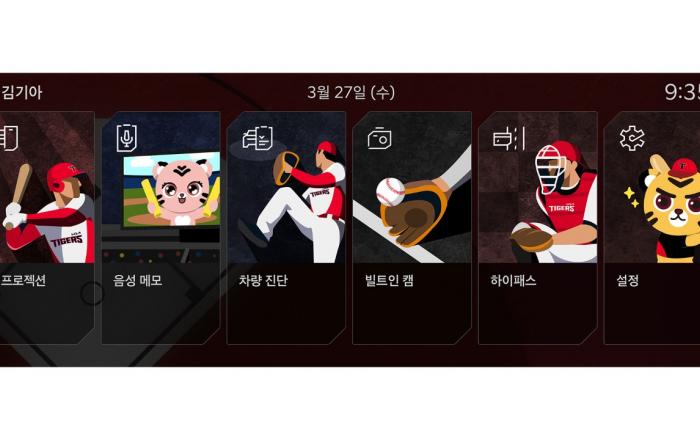
Task: Open the 프로젝션 label
Action: point(23,281)
